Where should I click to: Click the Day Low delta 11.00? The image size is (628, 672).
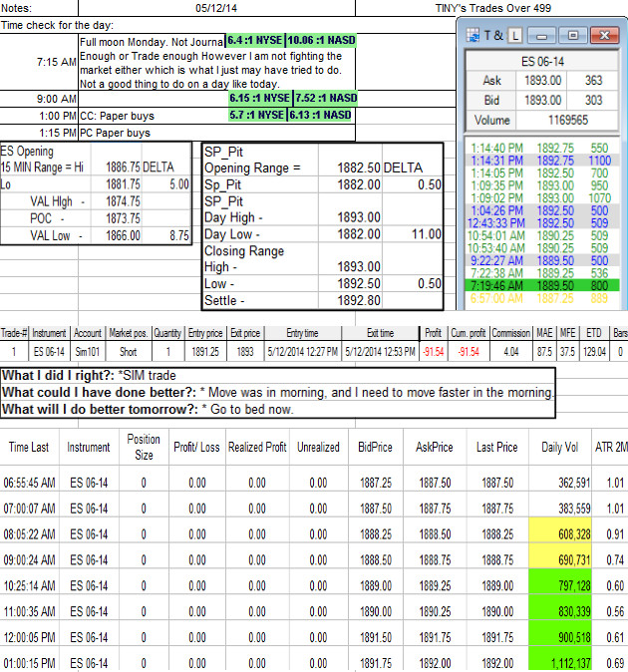click(427, 234)
